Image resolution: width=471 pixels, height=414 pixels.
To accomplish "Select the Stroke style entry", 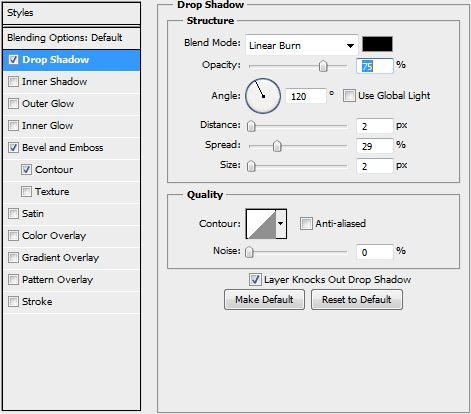I will (37, 301).
